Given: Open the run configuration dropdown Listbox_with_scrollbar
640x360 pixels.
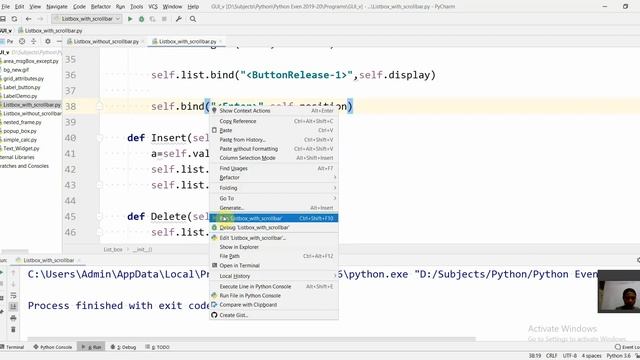Looking at the screenshot, I should (x=87, y=19).
